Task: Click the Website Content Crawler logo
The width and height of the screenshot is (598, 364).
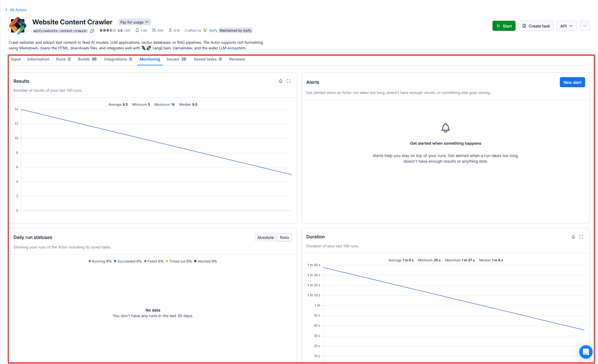Action: (x=18, y=26)
